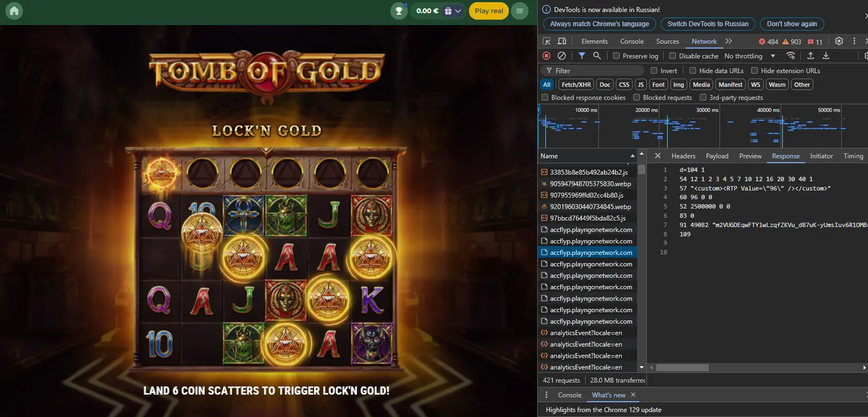The image size is (868, 417).
Task: Click the Import HAR upload icon
Action: point(811,56)
